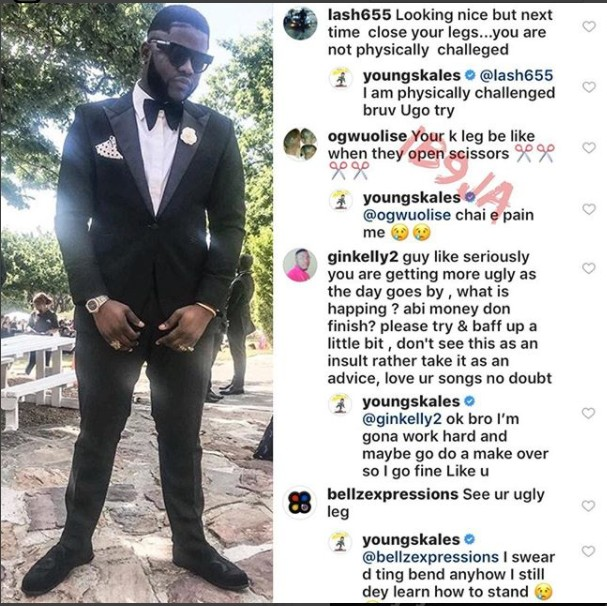Open the @ogwuolise mention link
607x606 pixels.
coord(406,215)
